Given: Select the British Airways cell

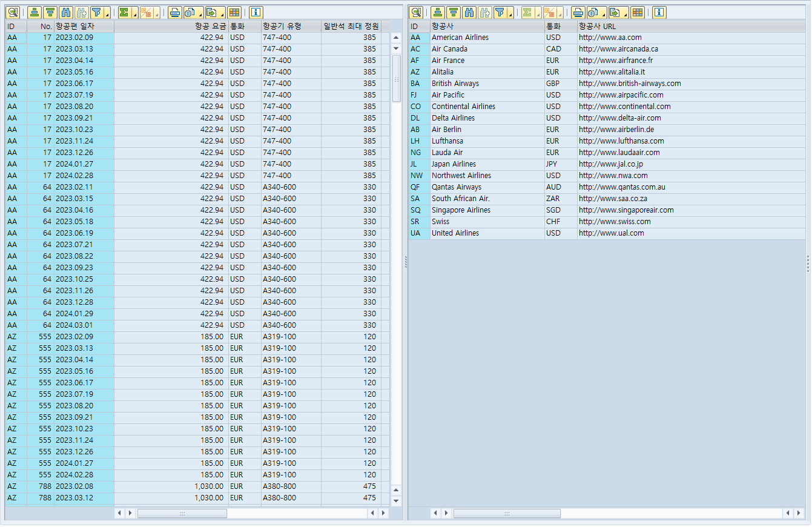Looking at the screenshot, I should pos(487,84).
